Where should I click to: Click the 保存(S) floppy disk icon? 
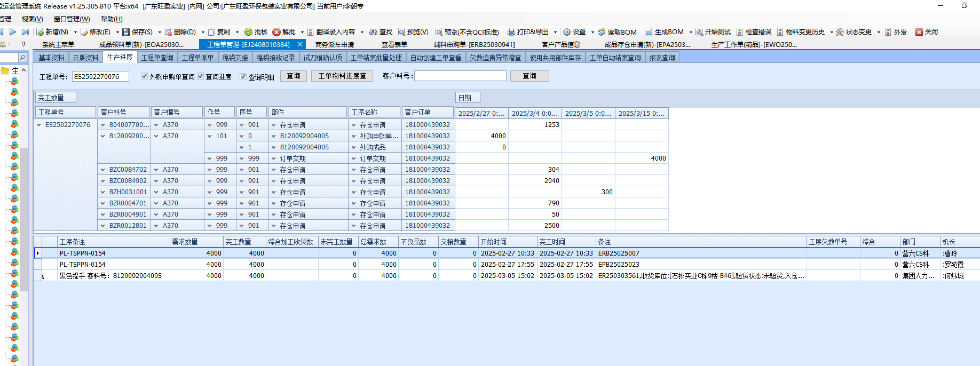click(x=126, y=32)
